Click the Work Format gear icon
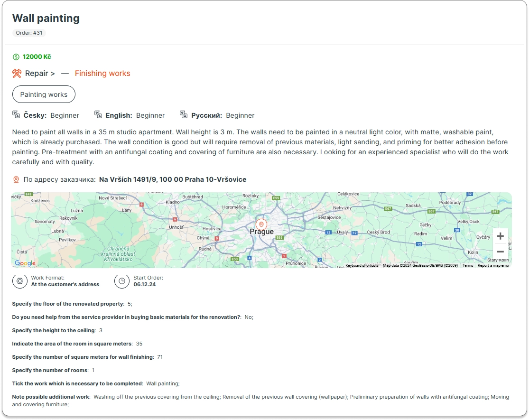 [x=19, y=281]
